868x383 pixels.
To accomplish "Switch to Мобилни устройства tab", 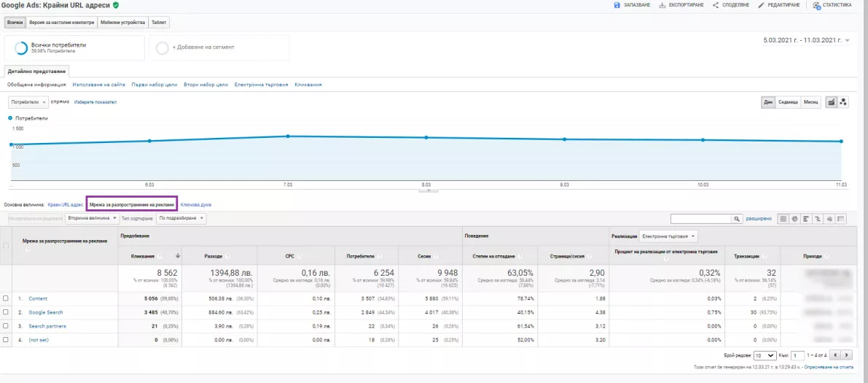I will (123, 23).
